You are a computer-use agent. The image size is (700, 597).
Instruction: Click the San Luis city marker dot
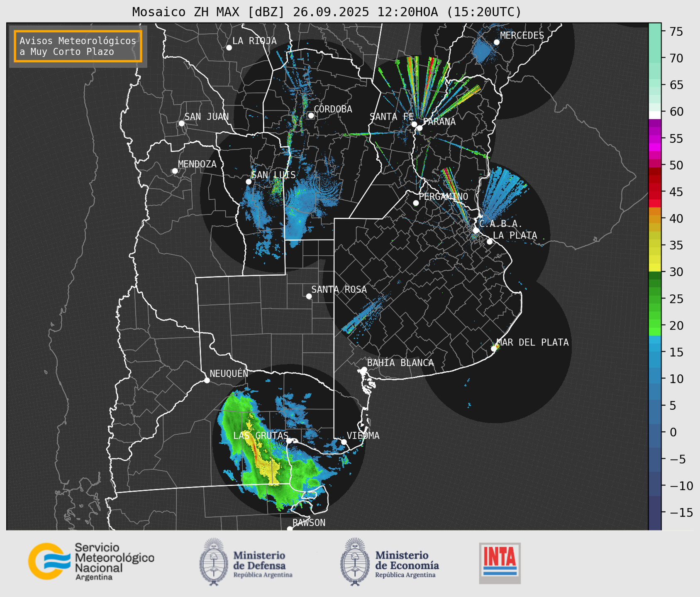pyautogui.click(x=249, y=181)
